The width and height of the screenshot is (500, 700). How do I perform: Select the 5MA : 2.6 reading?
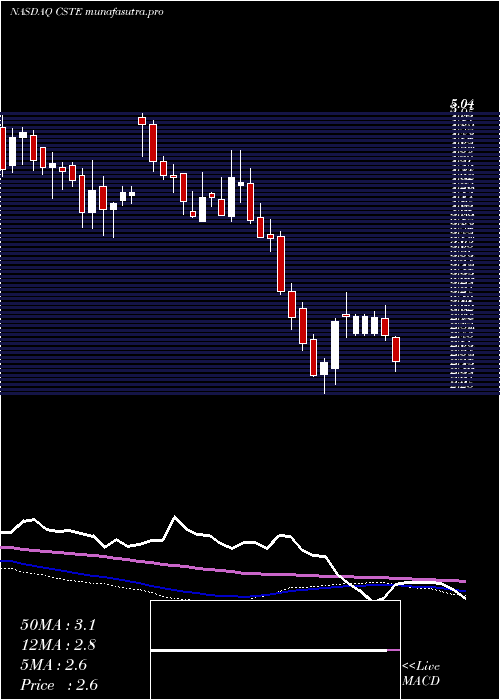[54, 665]
